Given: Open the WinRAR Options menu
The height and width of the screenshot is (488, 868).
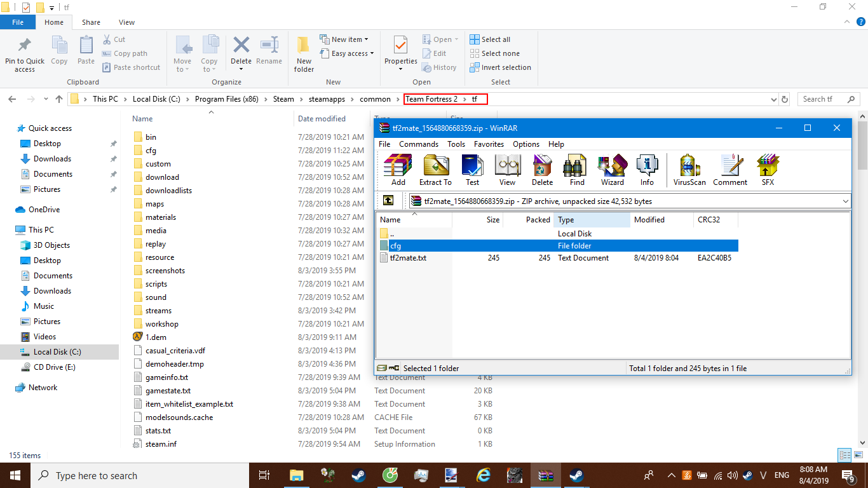Looking at the screenshot, I should [x=526, y=144].
